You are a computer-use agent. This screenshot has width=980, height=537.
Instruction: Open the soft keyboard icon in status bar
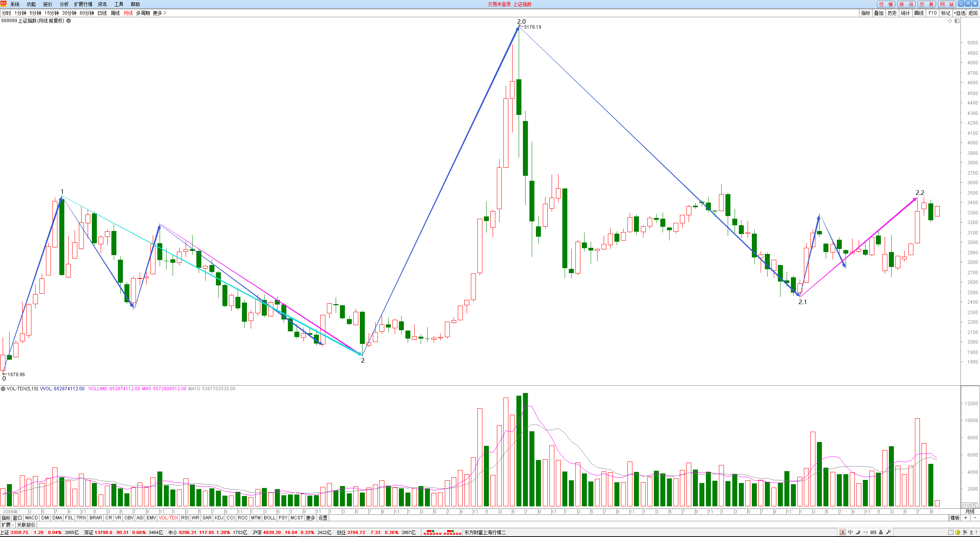point(873,532)
